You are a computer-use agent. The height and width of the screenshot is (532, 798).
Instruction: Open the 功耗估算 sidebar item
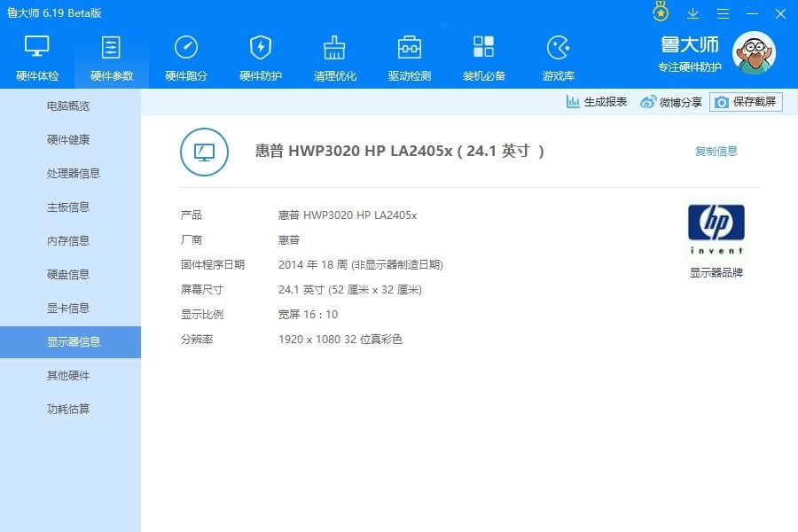point(70,409)
